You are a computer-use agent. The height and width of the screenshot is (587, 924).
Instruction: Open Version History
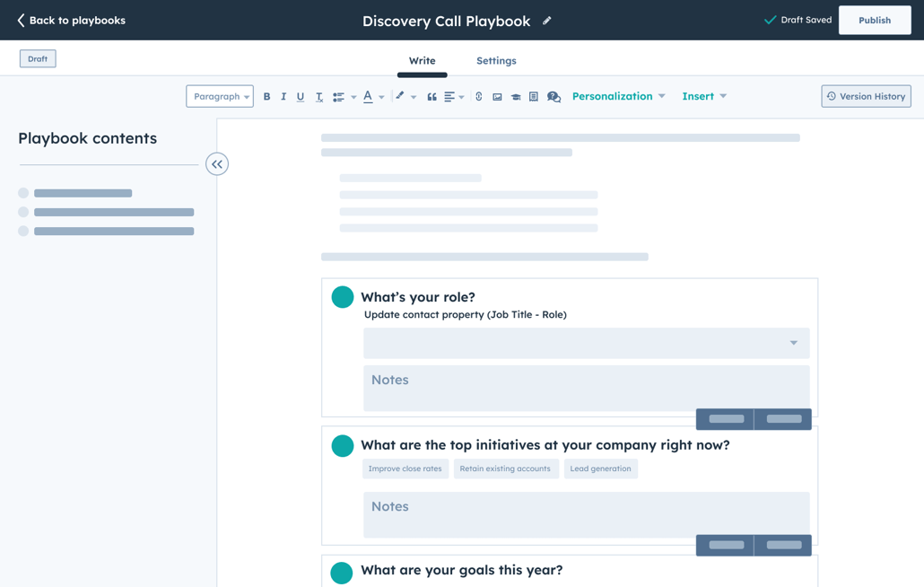tap(866, 96)
